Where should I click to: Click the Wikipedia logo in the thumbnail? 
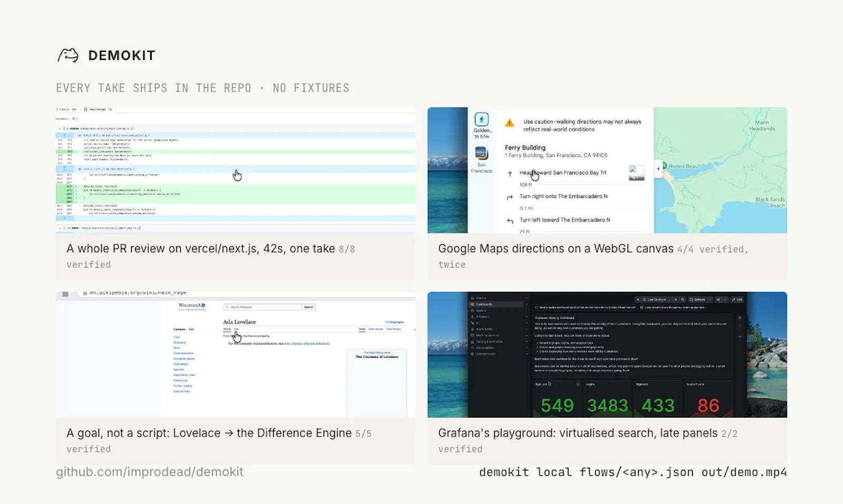coord(192,307)
